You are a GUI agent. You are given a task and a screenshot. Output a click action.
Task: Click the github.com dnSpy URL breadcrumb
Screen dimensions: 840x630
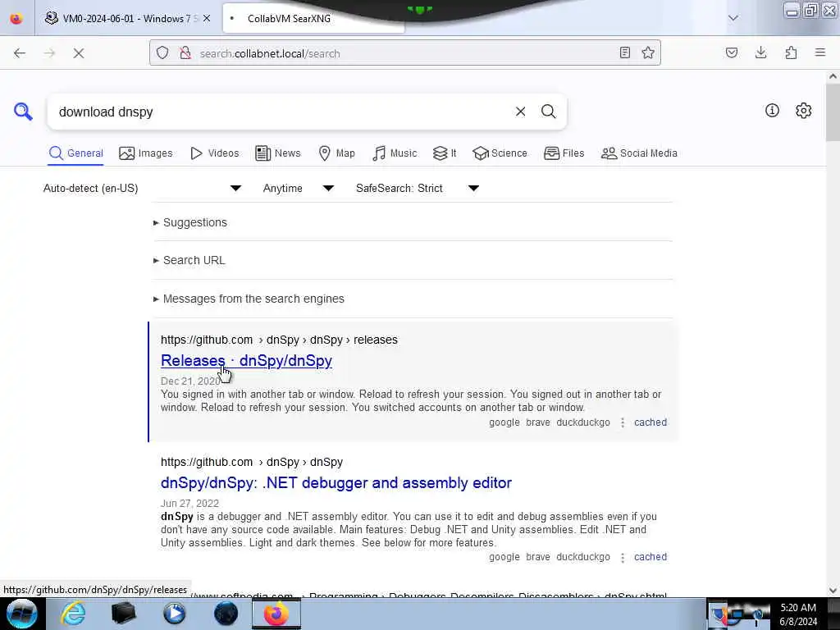[252, 462]
